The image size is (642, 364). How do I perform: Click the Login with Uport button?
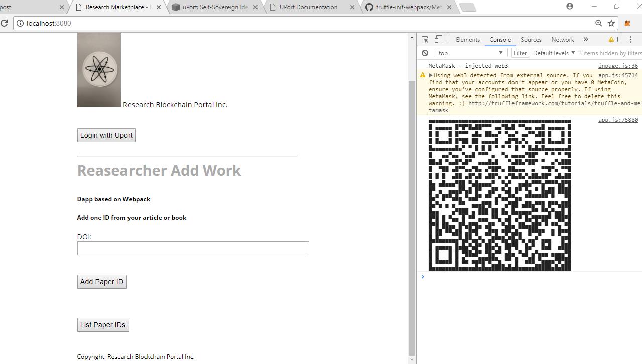point(106,135)
